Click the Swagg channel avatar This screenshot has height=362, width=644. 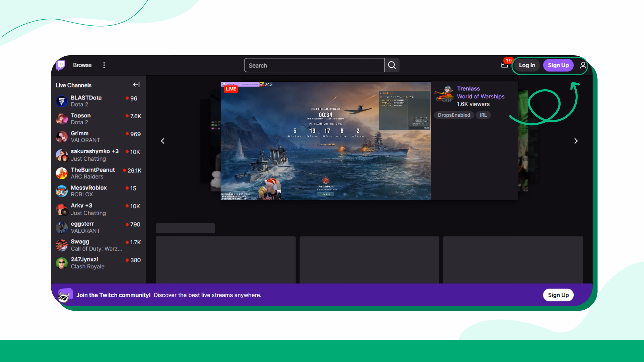[x=62, y=245]
